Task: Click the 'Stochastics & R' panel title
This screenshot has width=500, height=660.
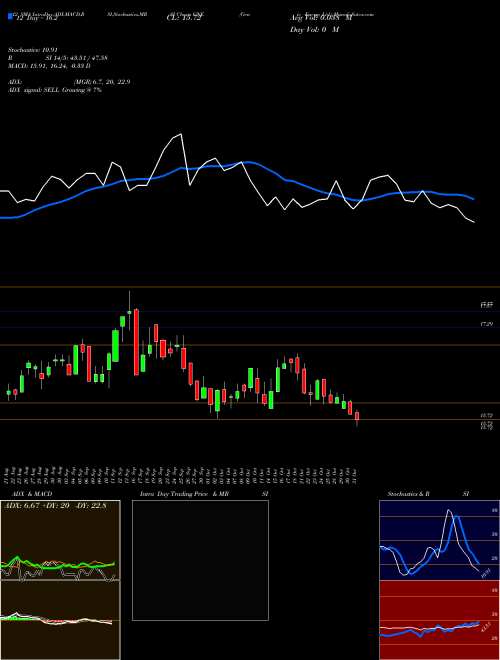Action: coord(409,494)
